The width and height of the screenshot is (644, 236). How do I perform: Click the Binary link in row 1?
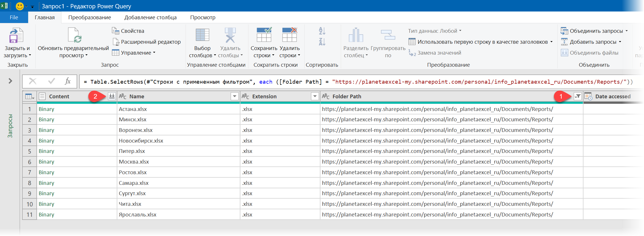tap(46, 109)
